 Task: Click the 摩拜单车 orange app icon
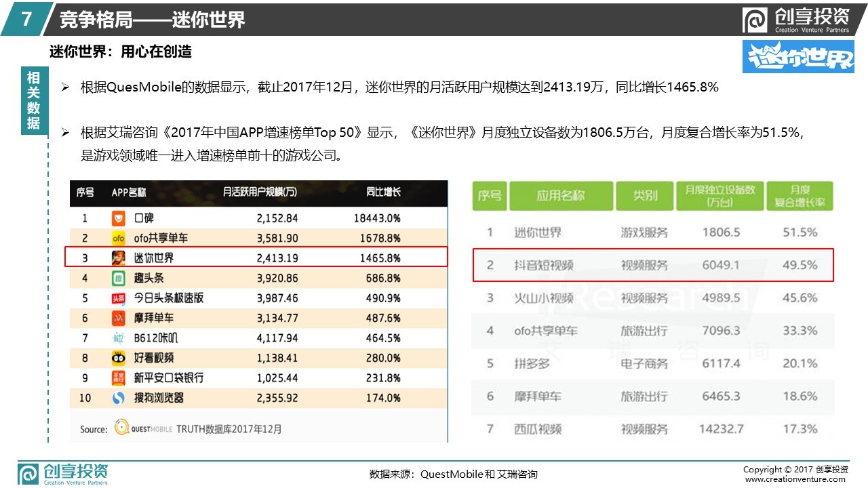pyautogui.click(x=119, y=318)
